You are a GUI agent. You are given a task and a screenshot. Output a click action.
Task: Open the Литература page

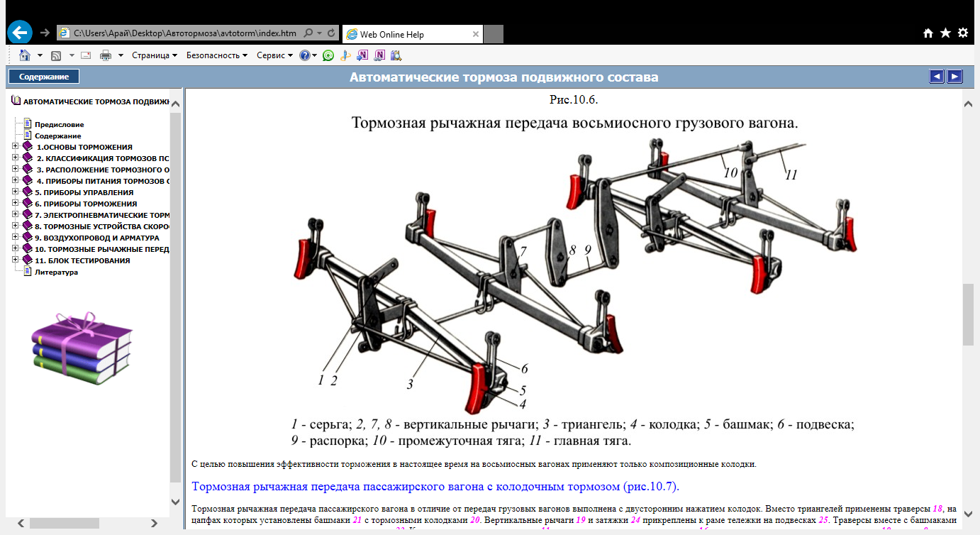(x=56, y=272)
